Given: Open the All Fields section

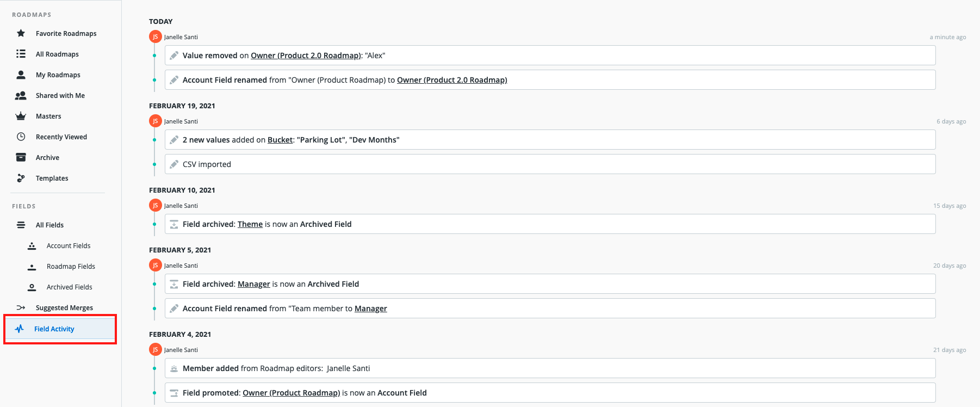Looking at the screenshot, I should [49, 225].
